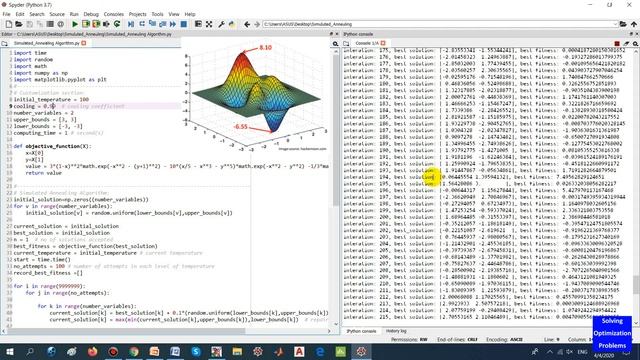Open Preferences wrench icon
Image resolution: width=640 pixels, height=360 pixels.
coord(221,24)
